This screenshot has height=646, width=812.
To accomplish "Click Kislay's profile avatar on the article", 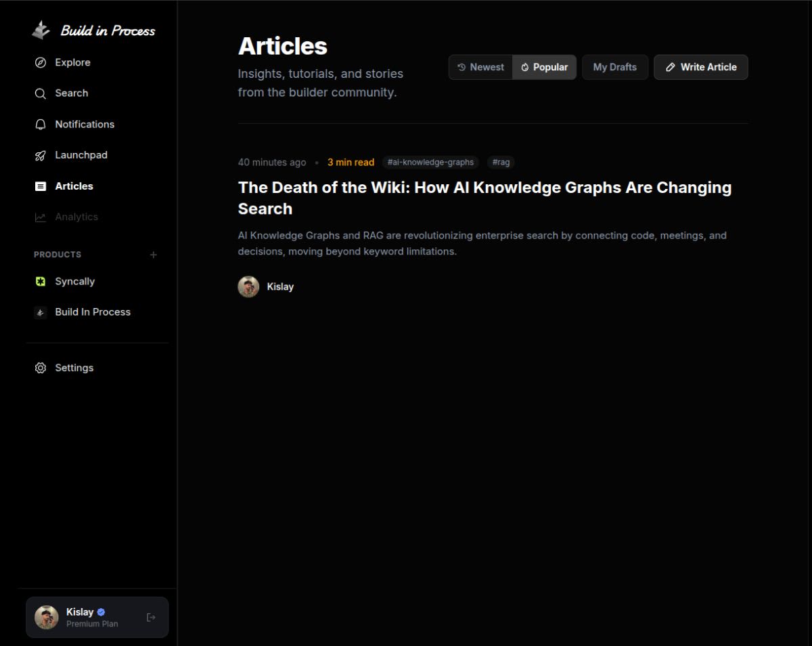I will (248, 286).
